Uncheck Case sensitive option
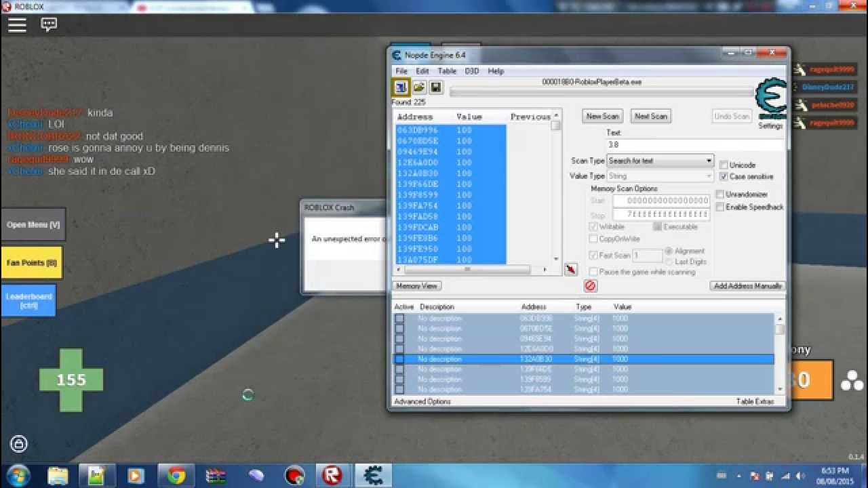The width and height of the screenshot is (868, 488). (724, 176)
